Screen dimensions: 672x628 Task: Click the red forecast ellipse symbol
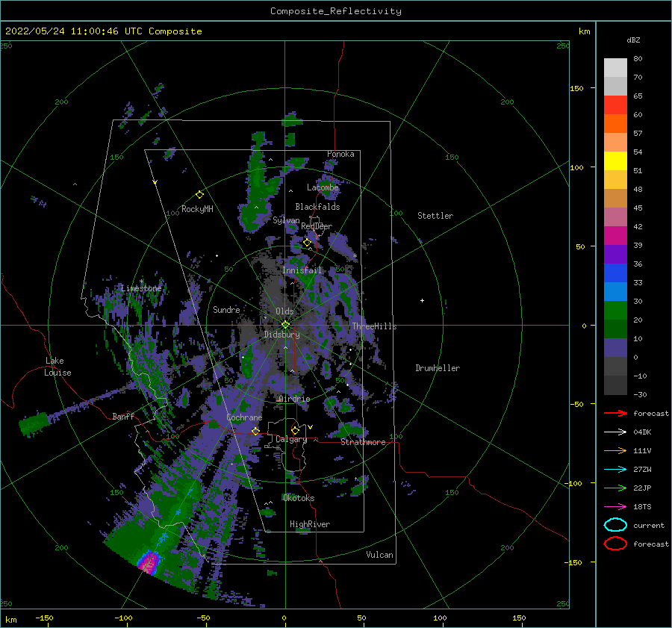pyautogui.click(x=615, y=544)
